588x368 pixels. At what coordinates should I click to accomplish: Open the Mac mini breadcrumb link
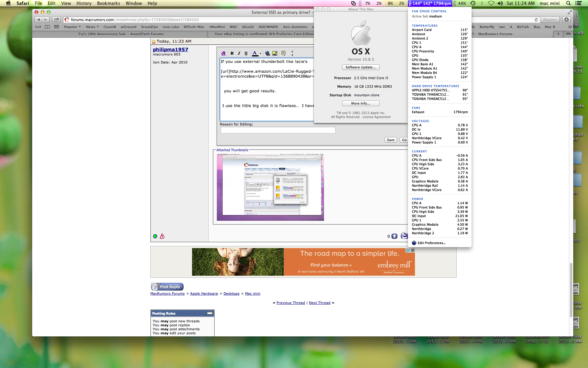pyautogui.click(x=252, y=293)
